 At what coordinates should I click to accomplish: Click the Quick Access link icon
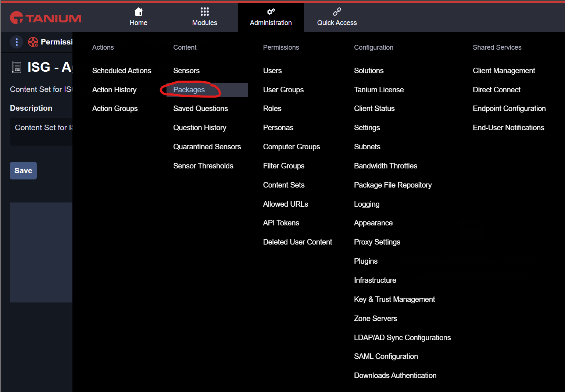point(337,12)
